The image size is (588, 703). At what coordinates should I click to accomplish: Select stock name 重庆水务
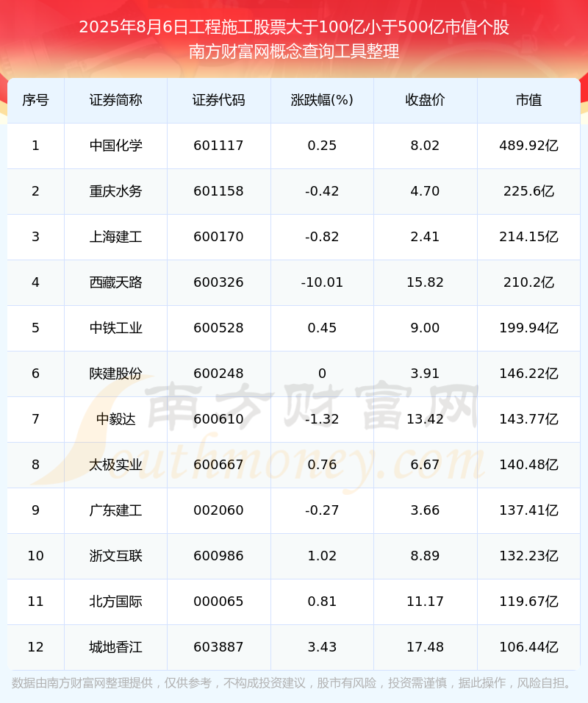coord(115,191)
